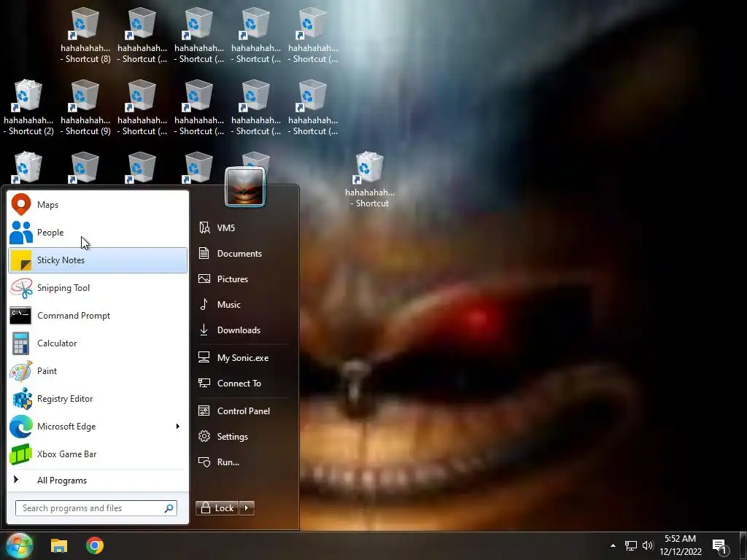This screenshot has height=560, width=747.
Task: Expand the Microsoft Edge jump list arrow
Action: pyautogui.click(x=178, y=426)
